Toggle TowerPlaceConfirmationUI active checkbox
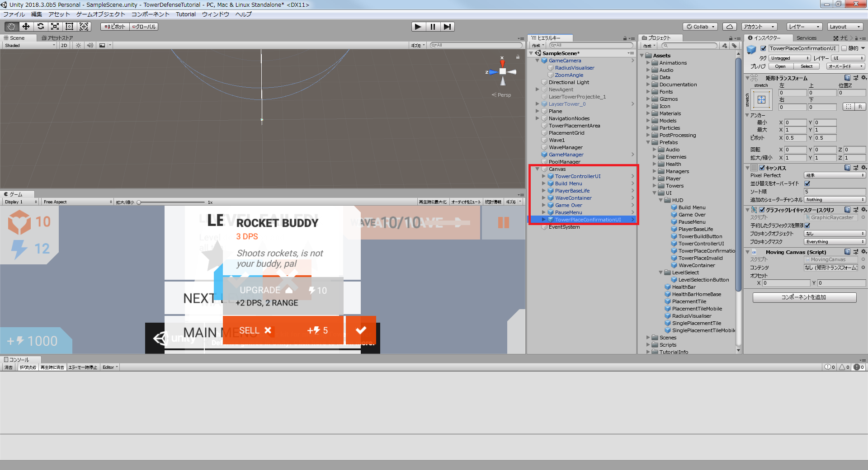868x470 pixels. pos(763,48)
